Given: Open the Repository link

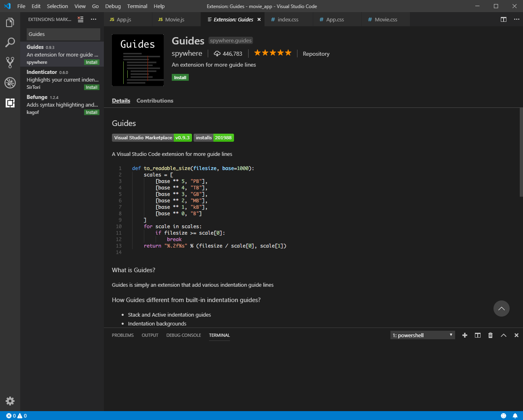Looking at the screenshot, I should coord(316,54).
